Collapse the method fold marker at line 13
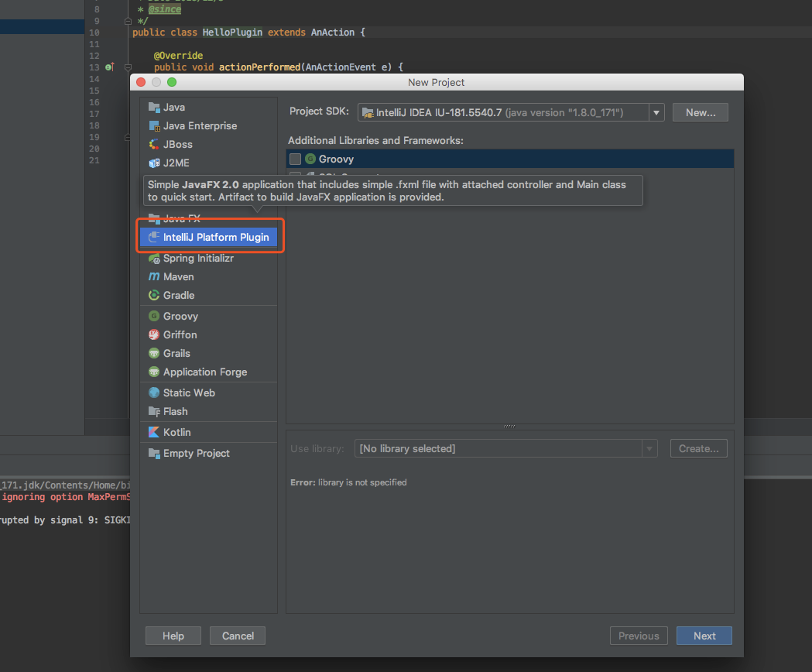The width and height of the screenshot is (812, 672). pyautogui.click(x=128, y=67)
